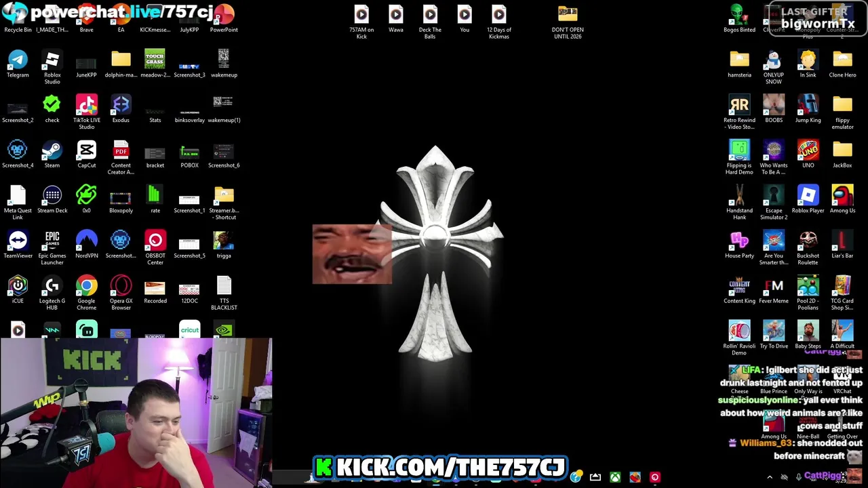Open the CapCut shortcut
Screen dimensions: 868x488
click(86, 155)
